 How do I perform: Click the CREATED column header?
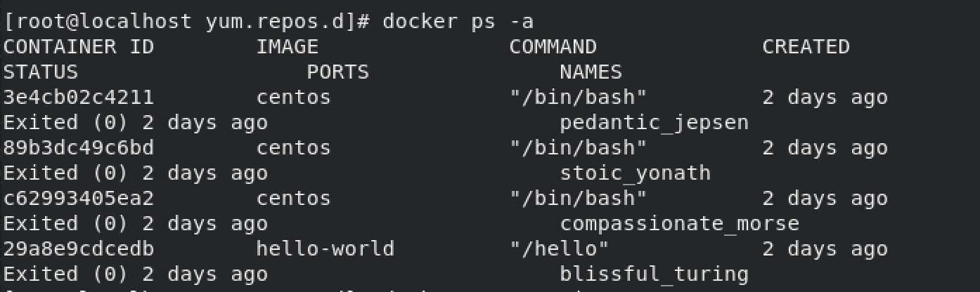tap(806, 47)
